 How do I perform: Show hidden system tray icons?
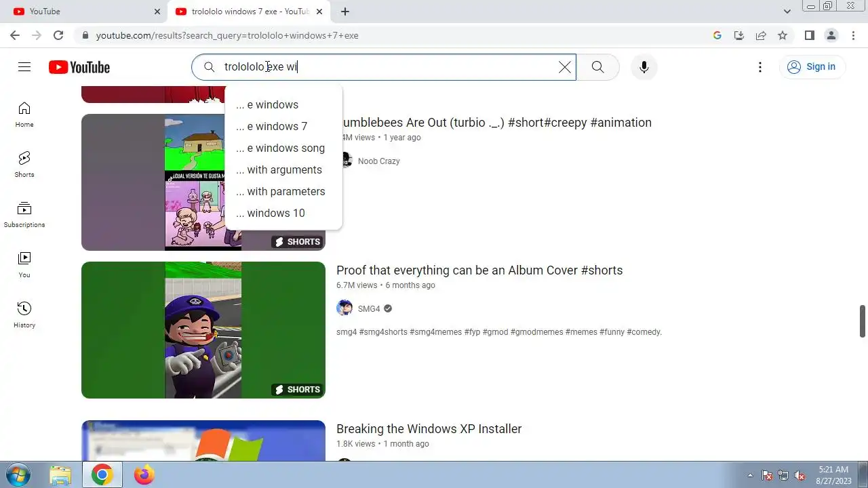pos(750,475)
